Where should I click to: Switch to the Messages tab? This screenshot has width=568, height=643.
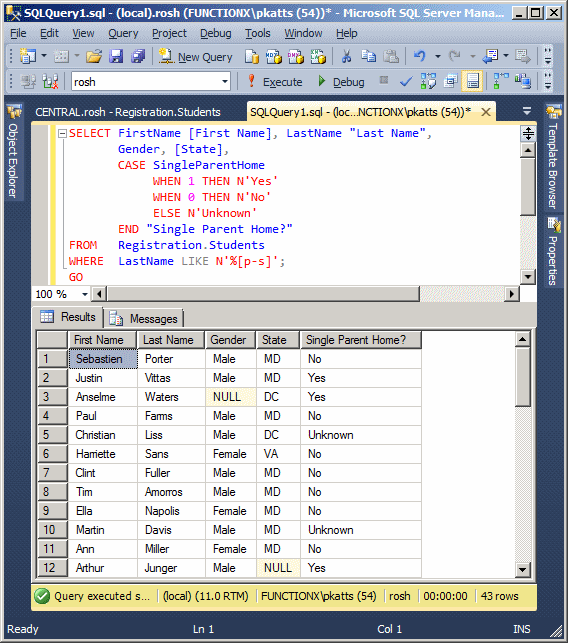pos(144,319)
